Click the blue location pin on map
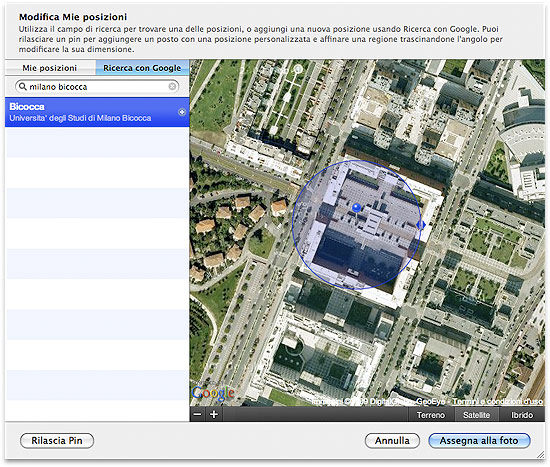The width and height of the screenshot is (550, 467). [356, 208]
